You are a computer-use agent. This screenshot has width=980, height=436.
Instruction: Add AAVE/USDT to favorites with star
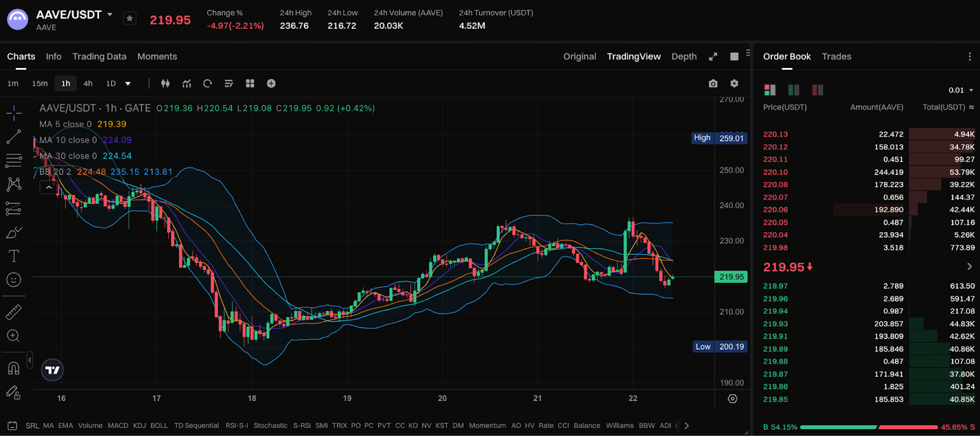129,18
